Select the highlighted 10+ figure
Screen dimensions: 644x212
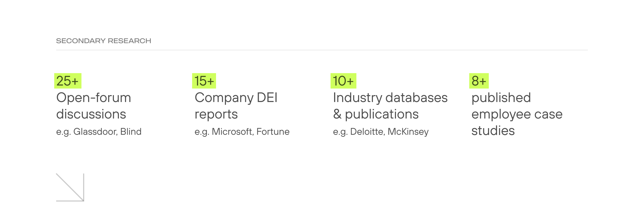pyautogui.click(x=343, y=81)
